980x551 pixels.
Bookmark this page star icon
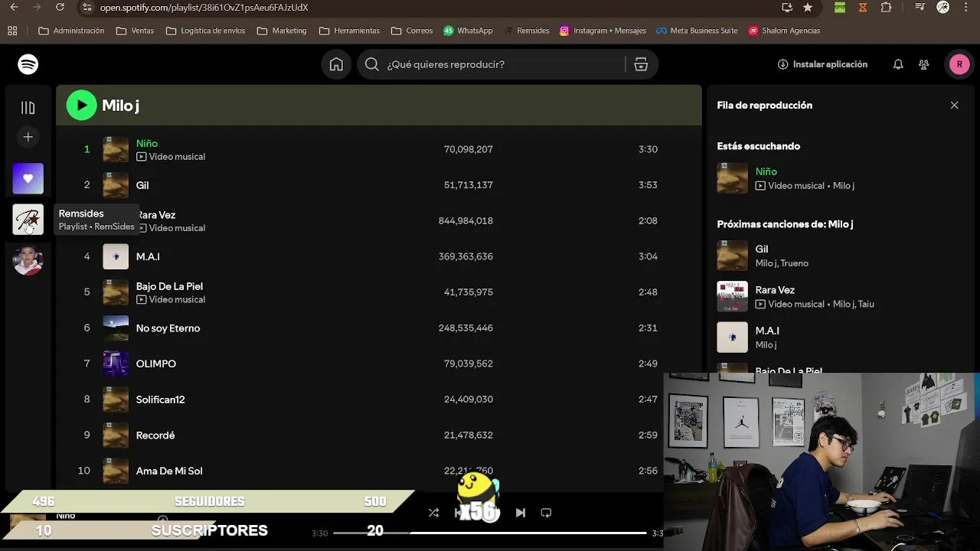[x=808, y=7]
